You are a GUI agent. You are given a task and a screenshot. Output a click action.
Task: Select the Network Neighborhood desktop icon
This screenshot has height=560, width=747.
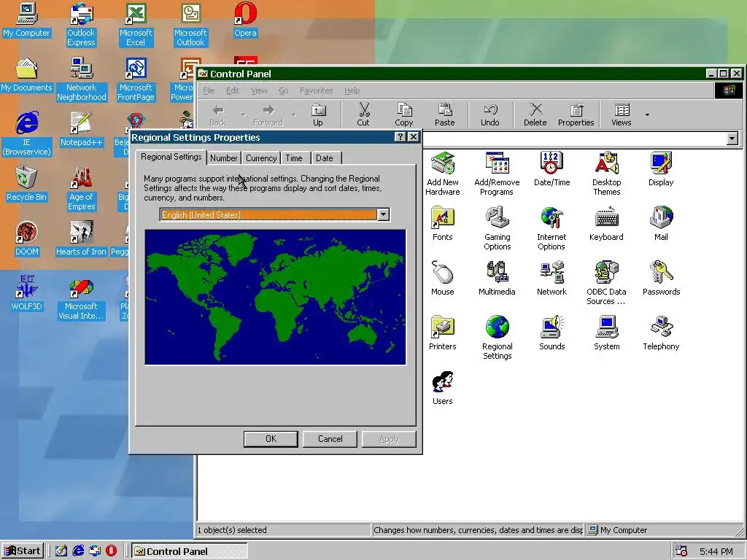pos(81,79)
